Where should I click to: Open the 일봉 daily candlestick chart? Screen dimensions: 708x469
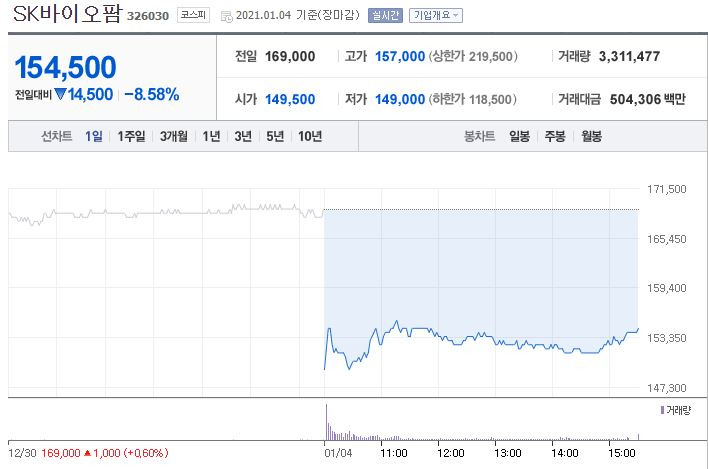[519, 136]
